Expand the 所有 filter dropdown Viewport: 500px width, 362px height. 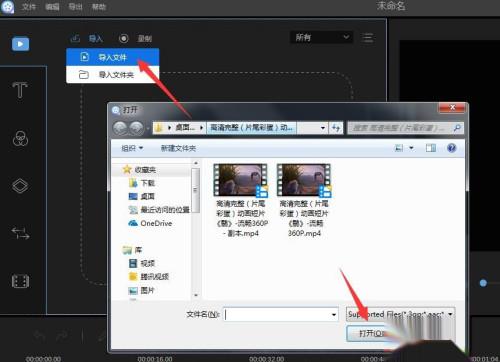(322, 37)
